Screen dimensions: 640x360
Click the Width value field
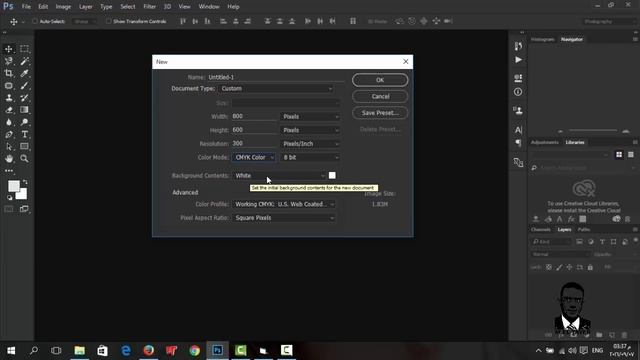coord(254,116)
